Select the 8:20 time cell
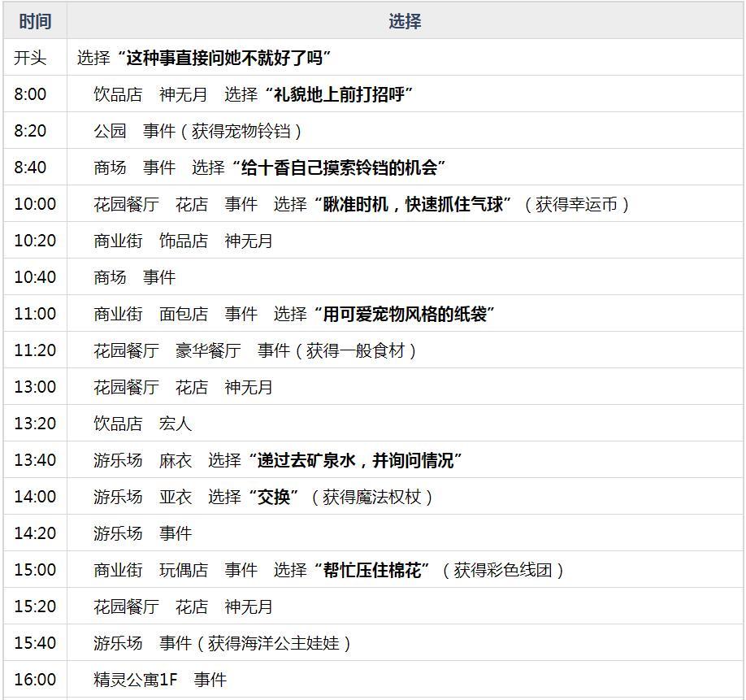The width and height of the screenshot is (746, 700). pyautogui.click(x=35, y=131)
